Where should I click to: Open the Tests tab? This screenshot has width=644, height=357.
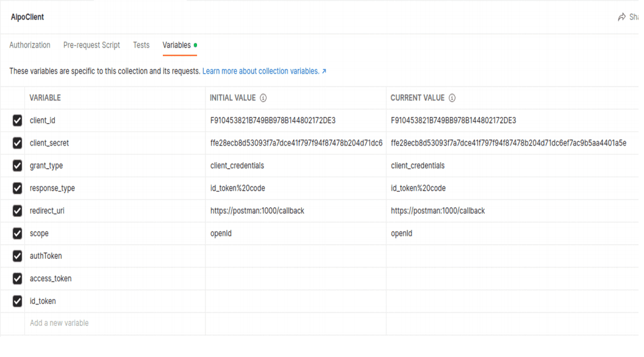point(141,45)
